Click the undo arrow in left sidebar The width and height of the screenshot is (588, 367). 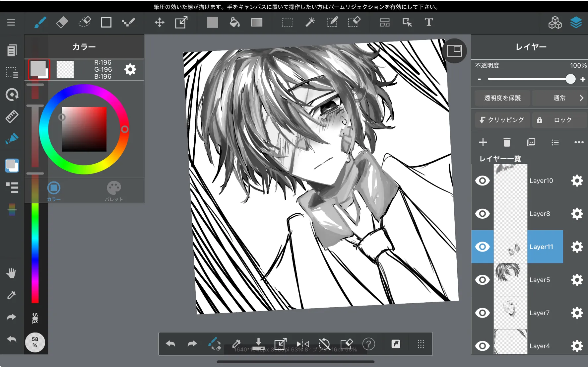tap(11, 339)
